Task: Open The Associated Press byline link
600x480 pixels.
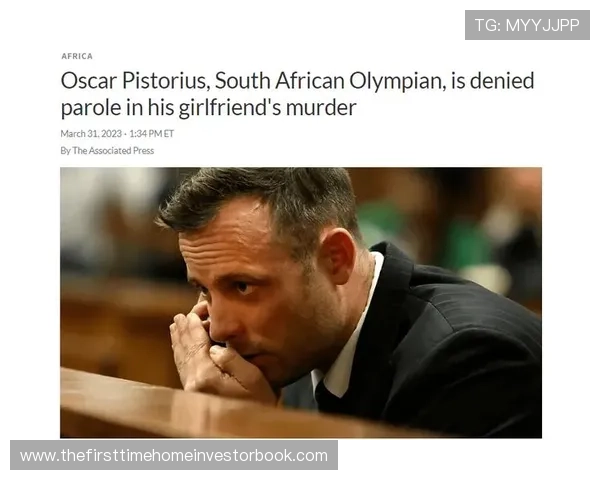Action: [113, 150]
